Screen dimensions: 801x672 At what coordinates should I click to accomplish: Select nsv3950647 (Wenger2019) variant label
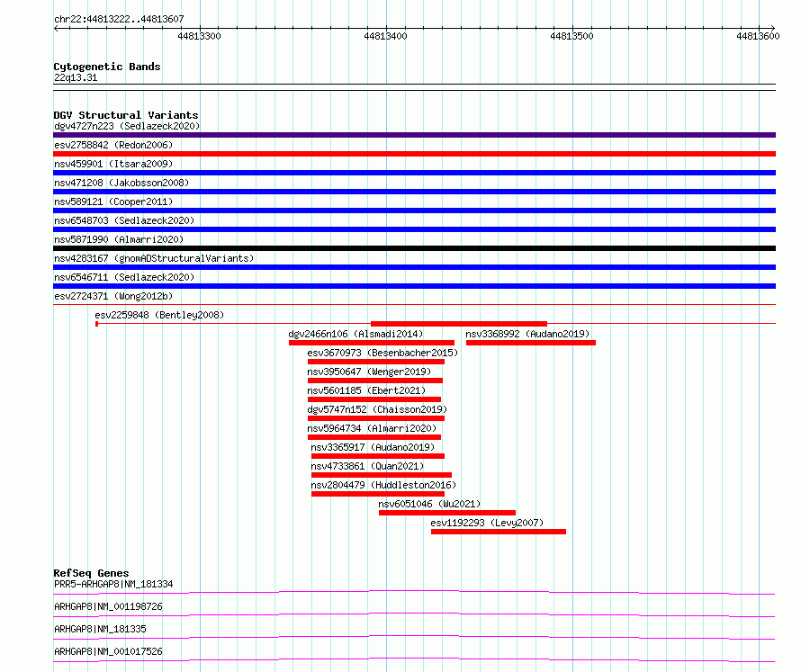(x=369, y=372)
